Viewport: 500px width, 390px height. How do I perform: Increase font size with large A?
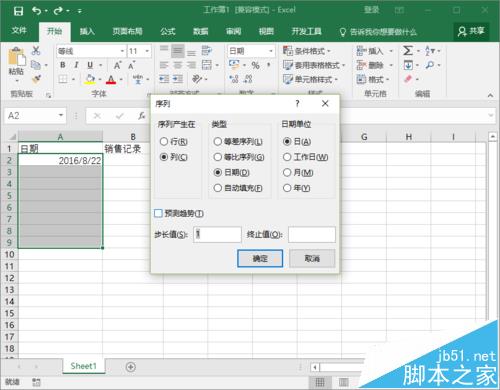tap(117, 65)
